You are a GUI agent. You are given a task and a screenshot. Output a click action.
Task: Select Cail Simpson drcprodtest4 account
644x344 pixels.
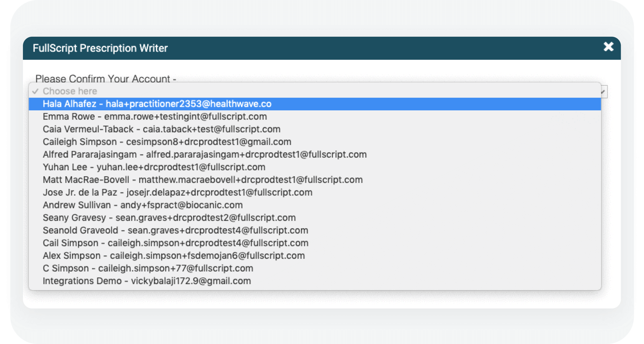pos(315,243)
